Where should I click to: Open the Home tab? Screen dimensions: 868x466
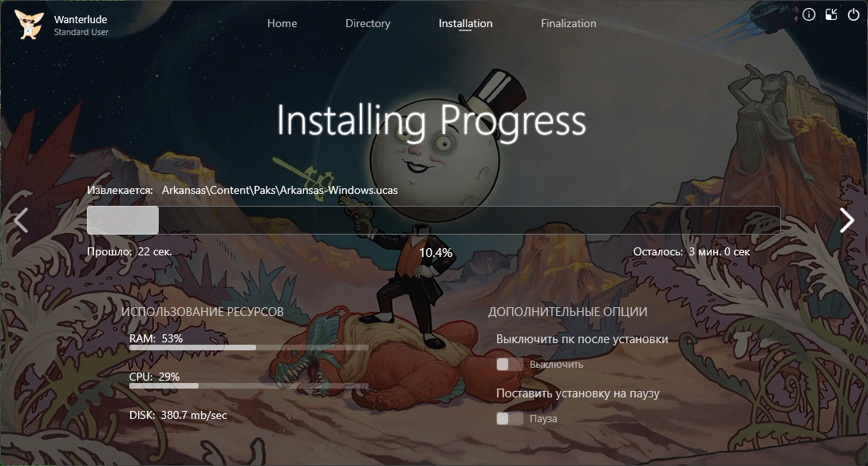click(282, 23)
